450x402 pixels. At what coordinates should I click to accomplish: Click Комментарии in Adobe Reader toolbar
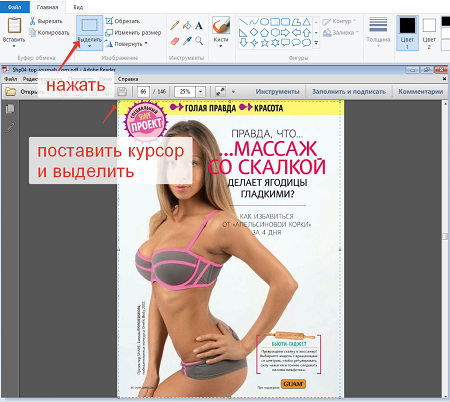[421, 91]
